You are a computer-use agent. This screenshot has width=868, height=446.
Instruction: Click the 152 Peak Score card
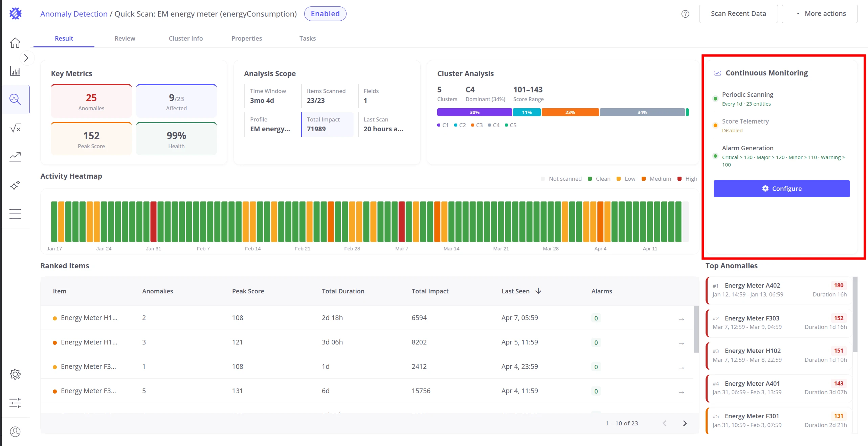pyautogui.click(x=91, y=139)
